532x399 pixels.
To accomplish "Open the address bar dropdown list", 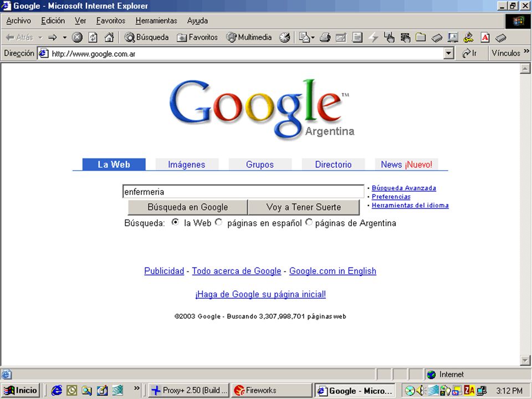I will [449, 53].
